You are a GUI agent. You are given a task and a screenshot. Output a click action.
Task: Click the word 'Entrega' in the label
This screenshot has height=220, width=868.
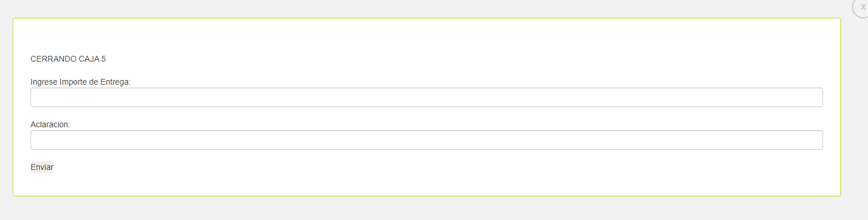tap(117, 82)
